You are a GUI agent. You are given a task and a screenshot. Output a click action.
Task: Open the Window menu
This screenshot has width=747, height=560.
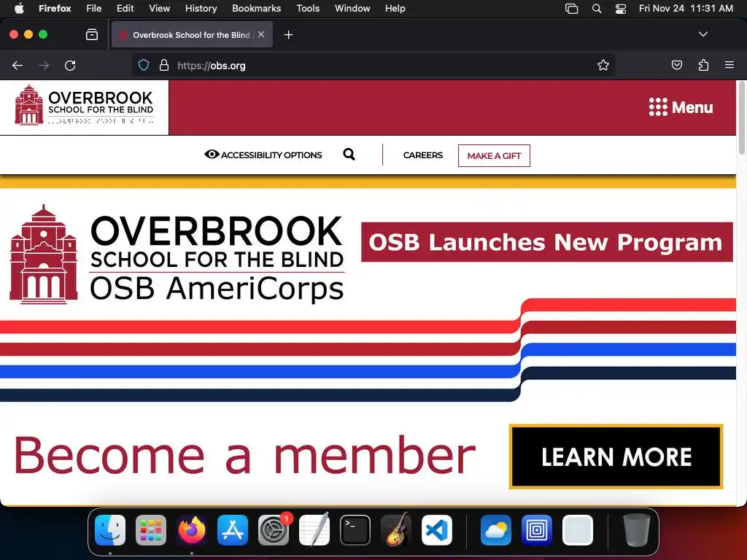(x=352, y=8)
